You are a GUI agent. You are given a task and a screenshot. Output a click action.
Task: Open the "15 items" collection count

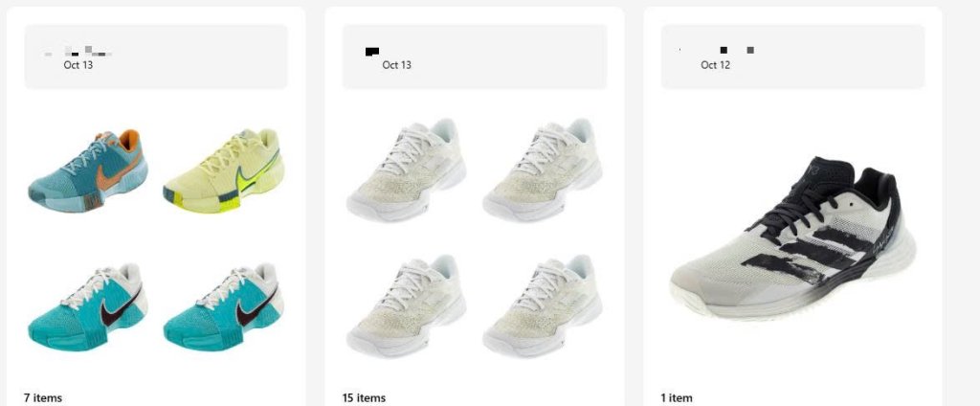pos(364,397)
